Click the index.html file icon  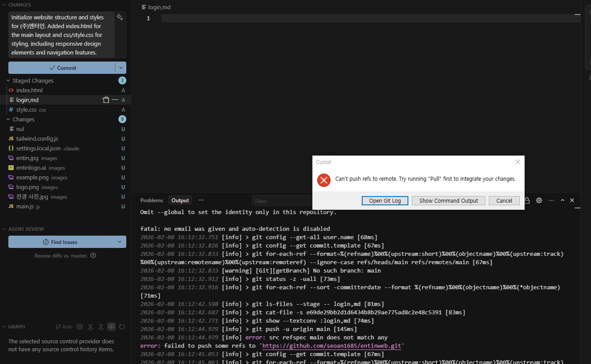11,90
